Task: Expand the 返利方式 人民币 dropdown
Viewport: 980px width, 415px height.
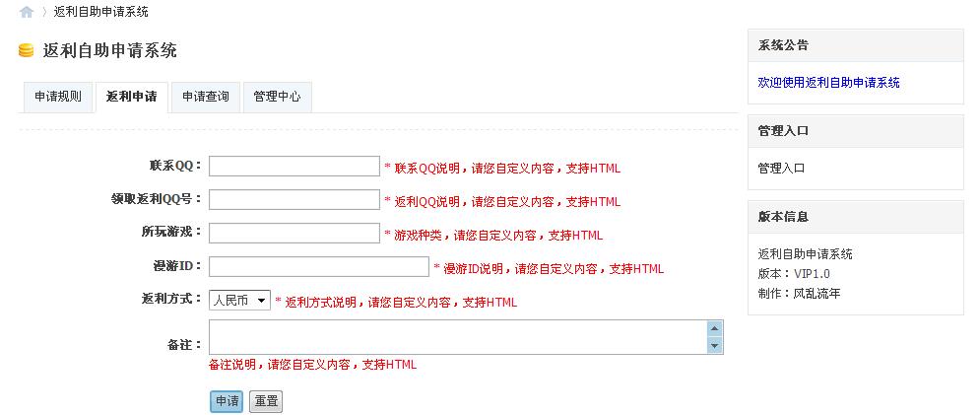Action: [239, 300]
